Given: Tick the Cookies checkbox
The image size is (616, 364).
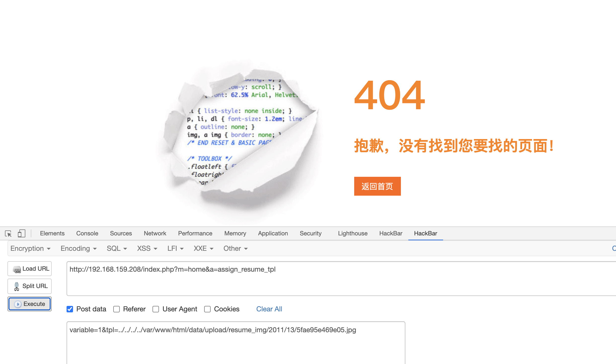Looking at the screenshot, I should click(x=207, y=309).
